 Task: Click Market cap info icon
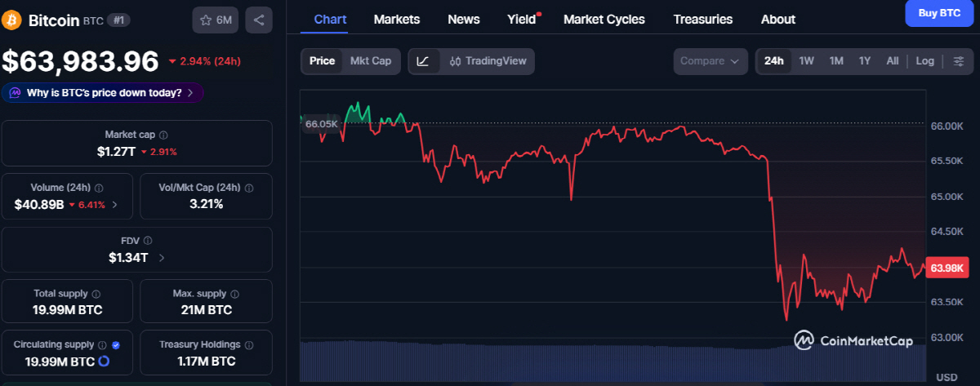163,135
